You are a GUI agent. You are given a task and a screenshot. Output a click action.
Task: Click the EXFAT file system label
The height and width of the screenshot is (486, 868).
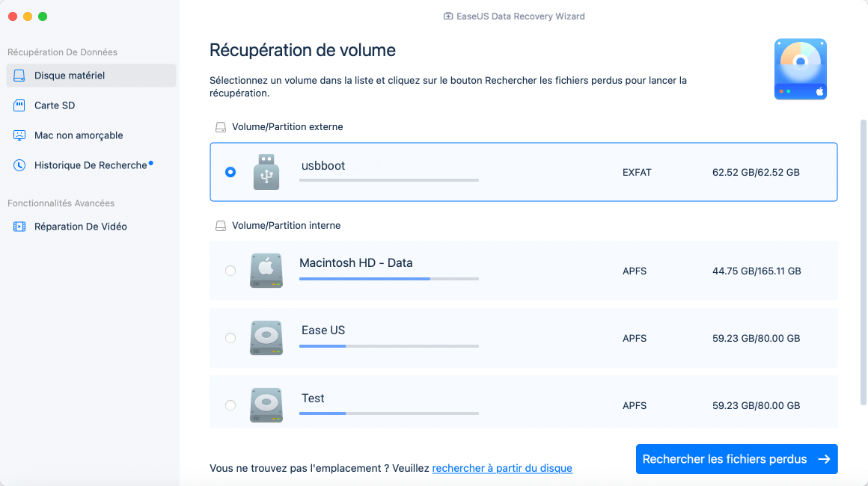[x=637, y=172]
